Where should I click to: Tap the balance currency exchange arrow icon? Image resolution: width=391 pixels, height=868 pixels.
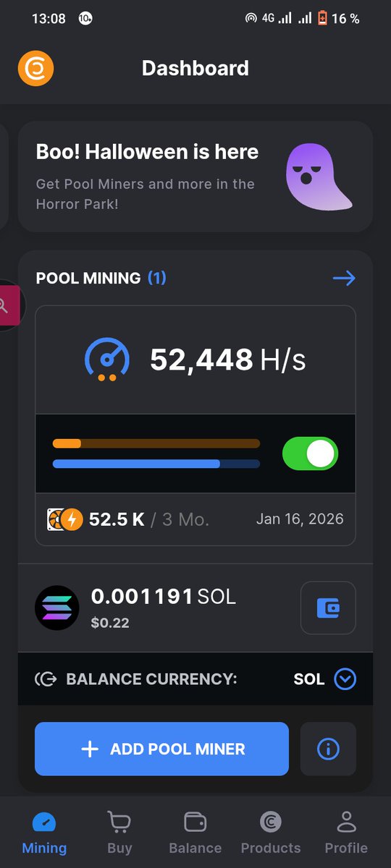46,679
